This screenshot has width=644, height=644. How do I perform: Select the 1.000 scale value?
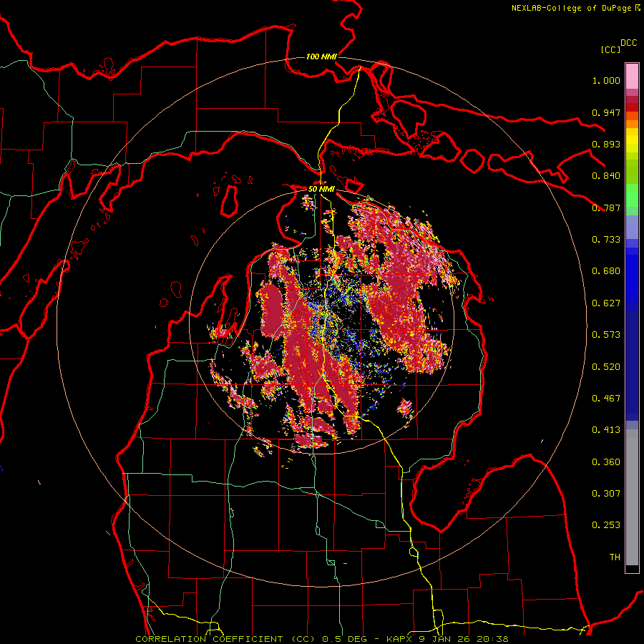pos(606,80)
